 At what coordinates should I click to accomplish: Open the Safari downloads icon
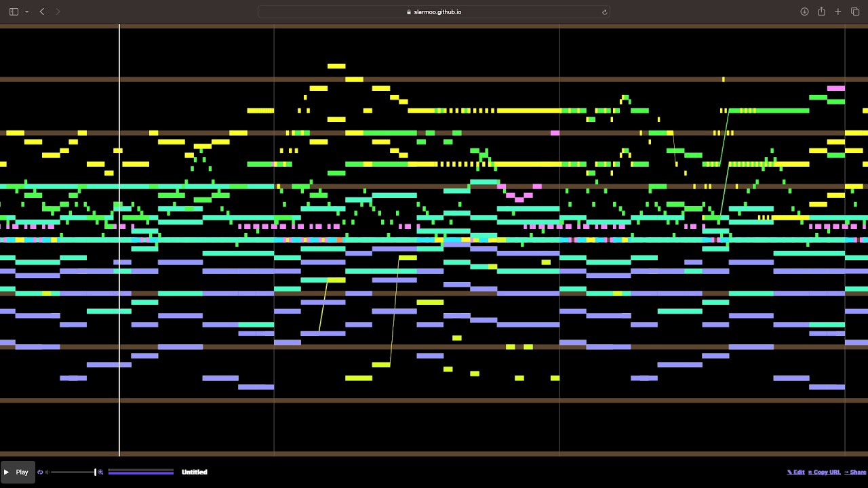(804, 12)
